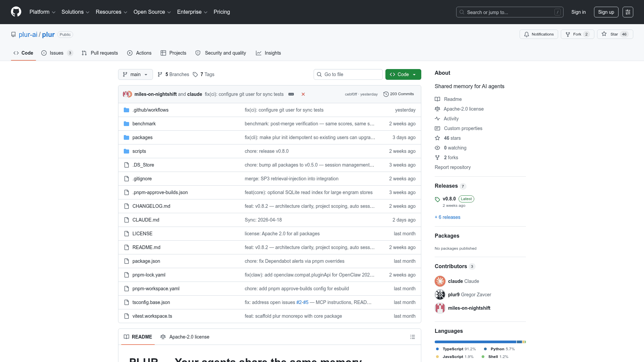Click the GitHub logo icon
644x362 pixels.
pyautogui.click(x=16, y=12)
